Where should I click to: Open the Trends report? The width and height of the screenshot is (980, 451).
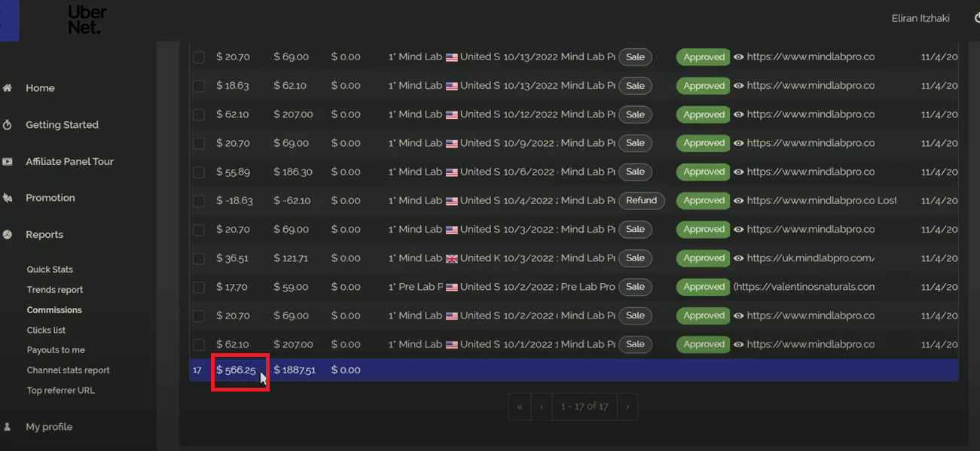coord(55,290)
